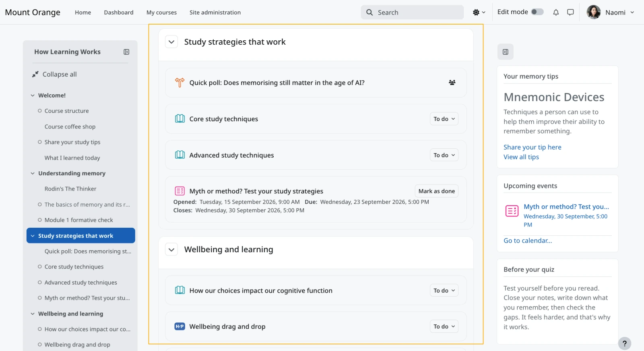Click the View all tips link

521,157
